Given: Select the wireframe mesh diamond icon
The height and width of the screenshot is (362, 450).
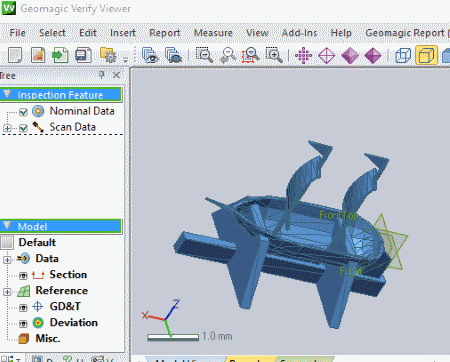Looking at the screenshot, I should 327,55.
